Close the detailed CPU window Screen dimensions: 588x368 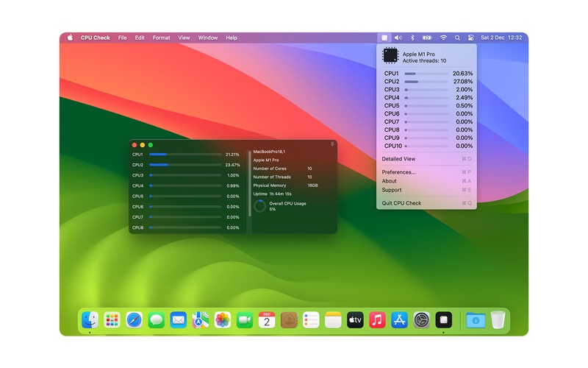tap(135, 145)
